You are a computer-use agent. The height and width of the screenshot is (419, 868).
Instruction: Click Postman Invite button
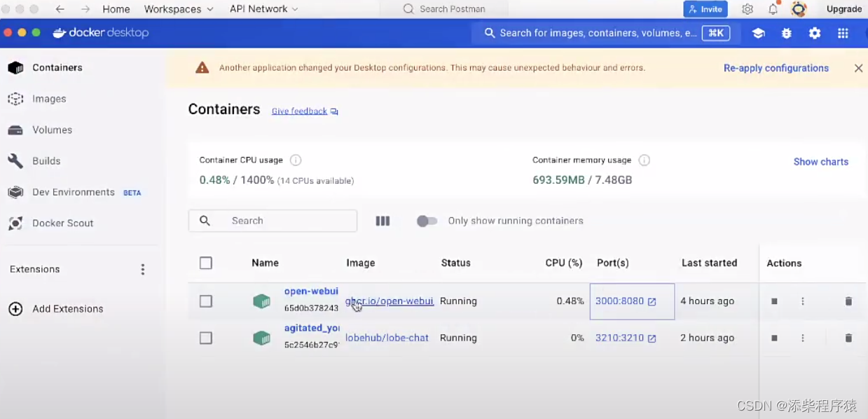click(705, 9)
